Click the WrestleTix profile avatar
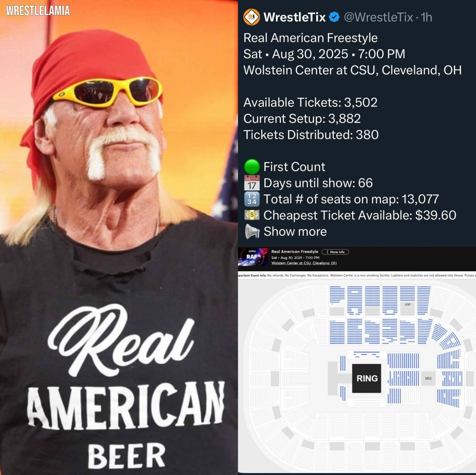The width and height of the screenshot is (476, 475). coord(251,17)
